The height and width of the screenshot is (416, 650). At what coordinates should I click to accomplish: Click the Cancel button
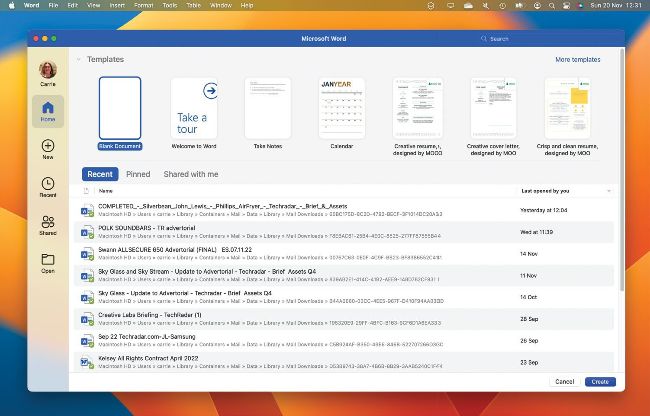pos(565,381)
